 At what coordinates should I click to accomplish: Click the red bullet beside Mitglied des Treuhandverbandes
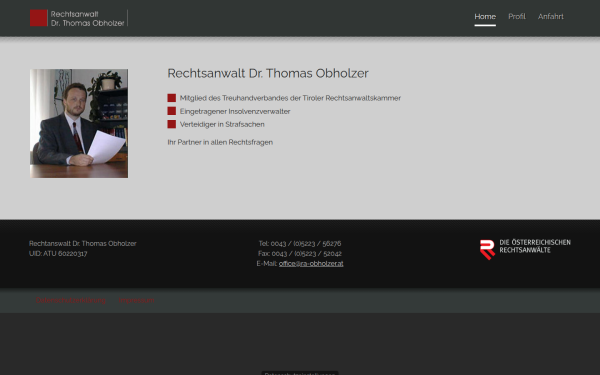[171, 98]
